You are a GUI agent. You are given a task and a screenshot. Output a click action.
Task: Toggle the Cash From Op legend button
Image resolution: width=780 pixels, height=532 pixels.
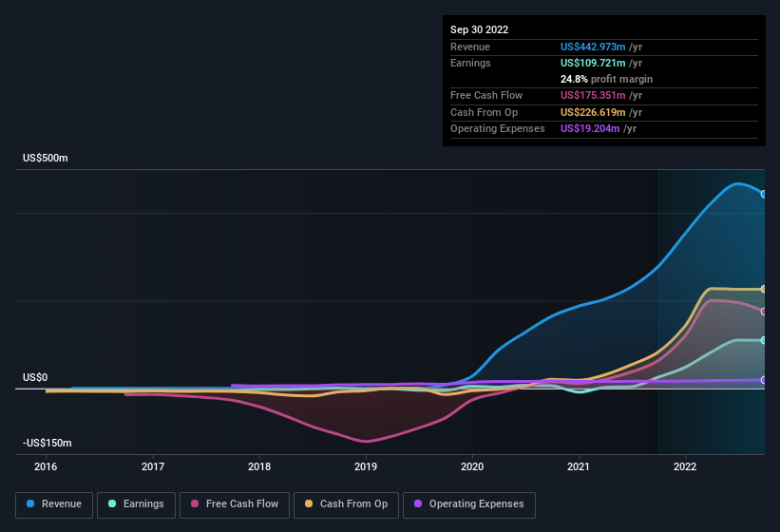pos(346,505)
